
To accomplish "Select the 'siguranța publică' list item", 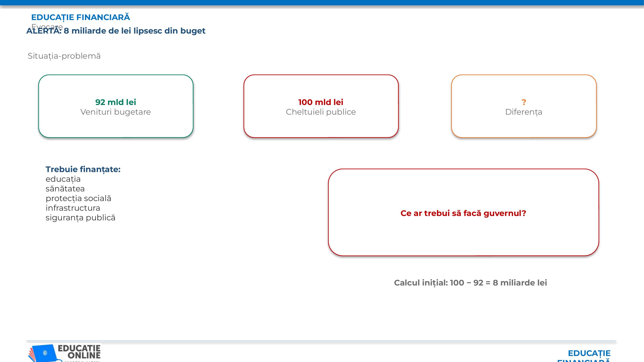I will click(x=80, y=218).
